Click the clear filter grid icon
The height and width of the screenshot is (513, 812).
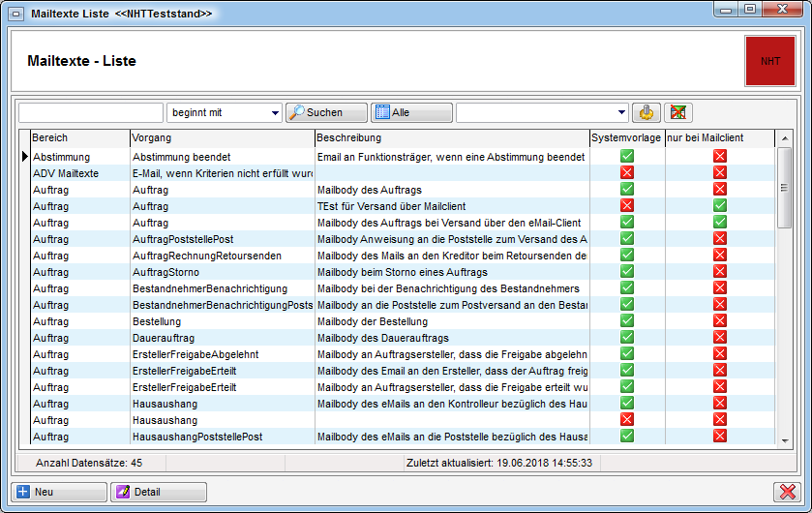click(x=677, y=112)
